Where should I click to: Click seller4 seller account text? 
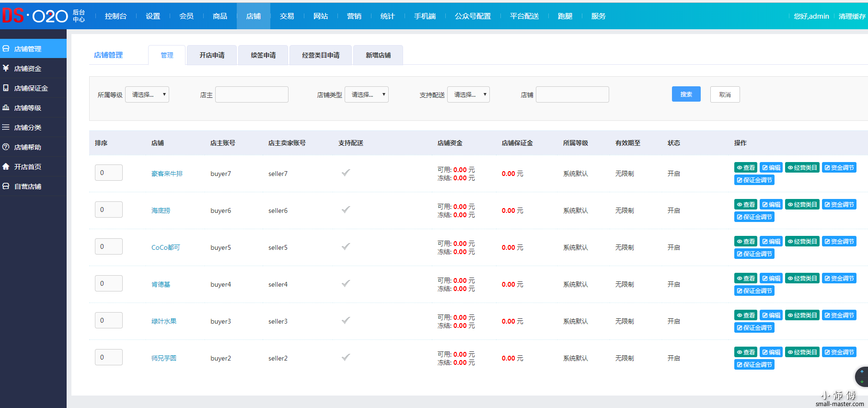[x=278, y=284]
